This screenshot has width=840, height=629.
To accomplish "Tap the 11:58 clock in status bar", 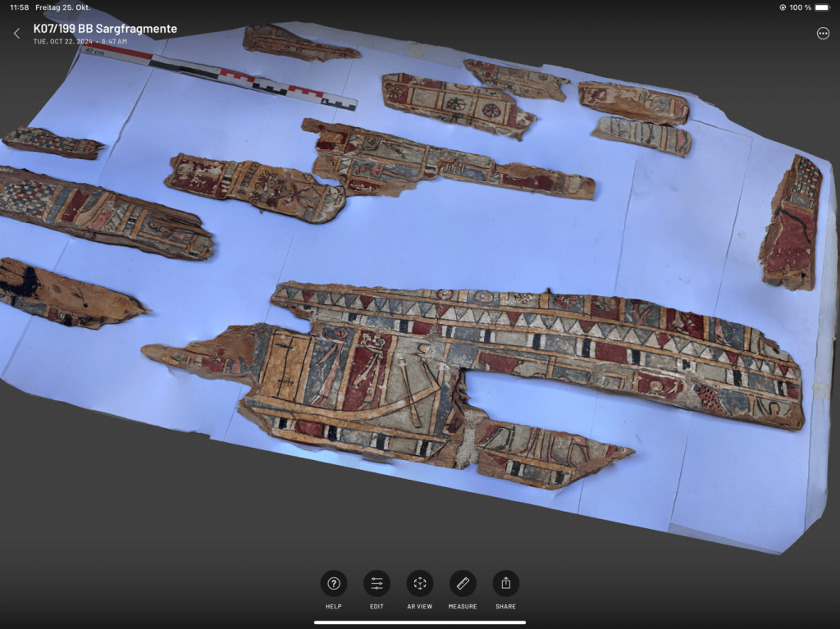I will (x=21, y=7).
